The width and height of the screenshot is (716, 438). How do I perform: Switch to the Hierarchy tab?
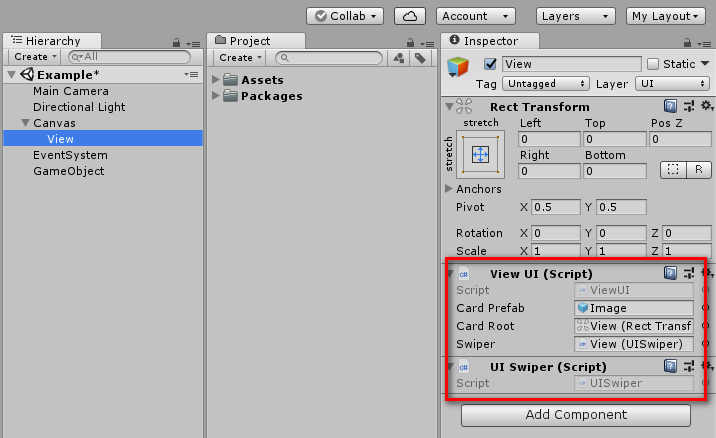tap(52, 41)
